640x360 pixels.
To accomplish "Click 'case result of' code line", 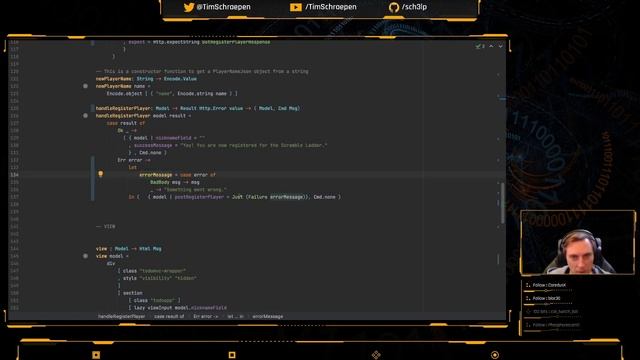I will coord(126,123).
